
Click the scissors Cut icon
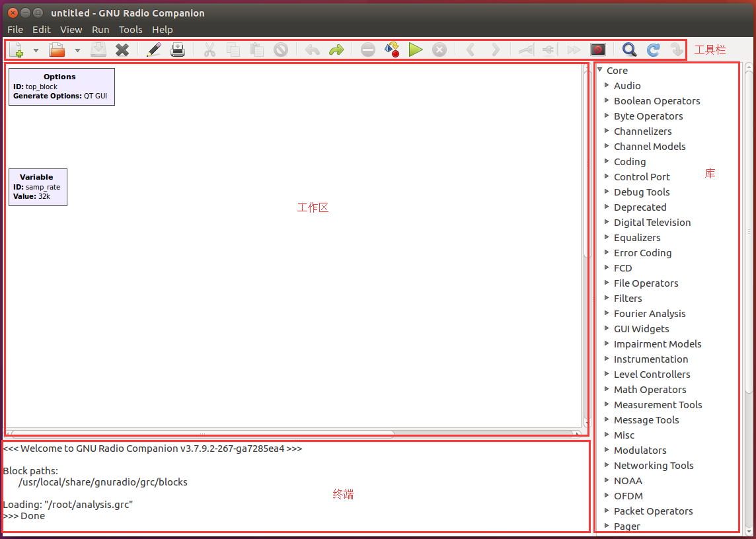tap(209, 50)
